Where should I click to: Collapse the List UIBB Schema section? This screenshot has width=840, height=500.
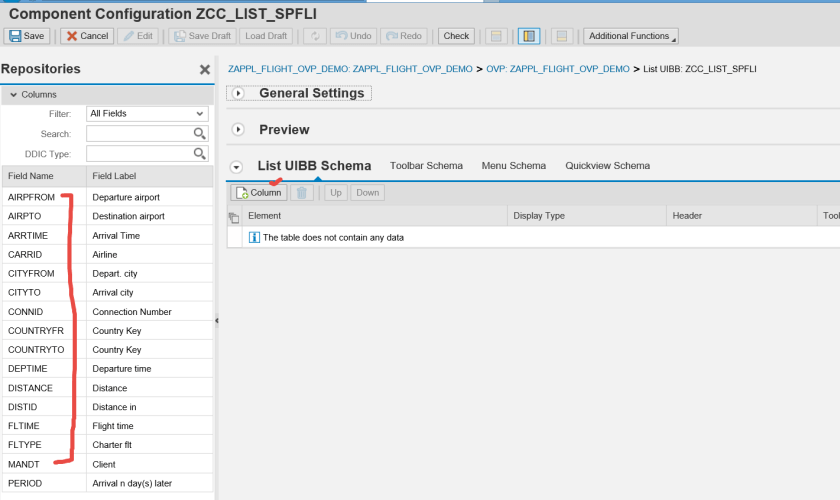(236, 167)
